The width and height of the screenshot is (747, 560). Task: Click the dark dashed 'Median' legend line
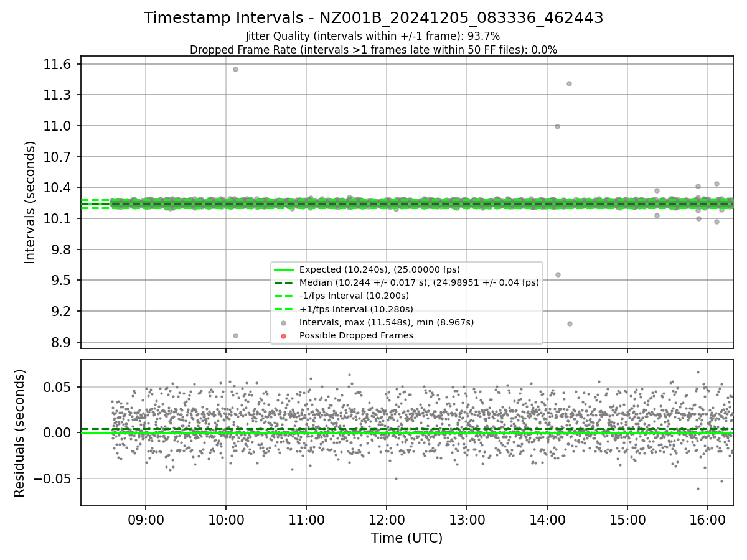coord(283,282)
